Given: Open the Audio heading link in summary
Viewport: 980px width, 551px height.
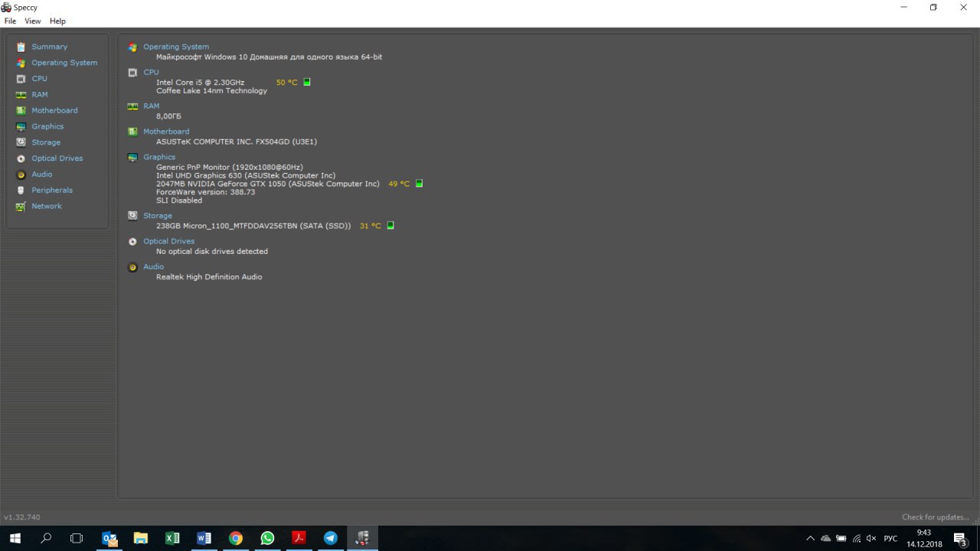Looking at the screenshot, I should pyautogui.click(x=153, y=266).
